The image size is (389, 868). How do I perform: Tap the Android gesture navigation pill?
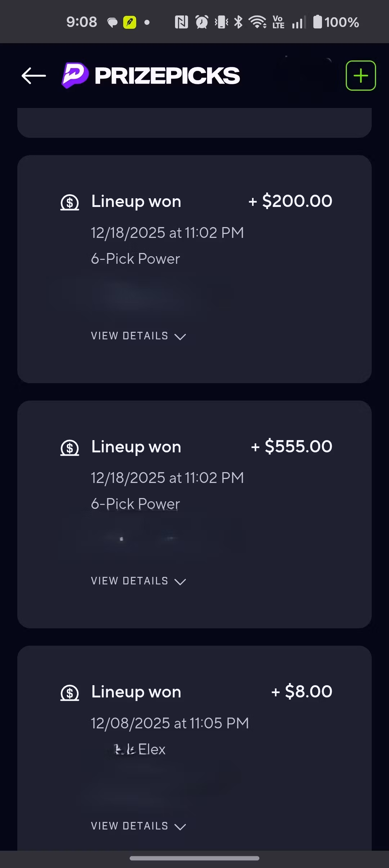click(x=194, y=858)
